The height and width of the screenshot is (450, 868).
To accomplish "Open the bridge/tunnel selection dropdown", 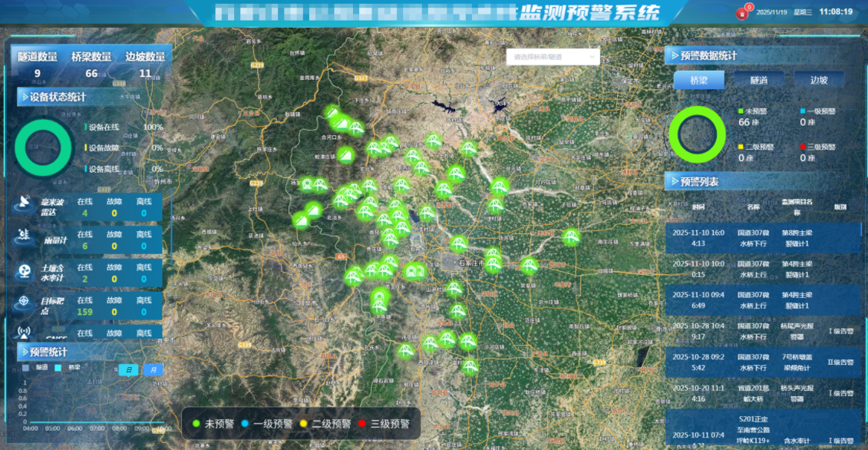I will coord(553,57).
